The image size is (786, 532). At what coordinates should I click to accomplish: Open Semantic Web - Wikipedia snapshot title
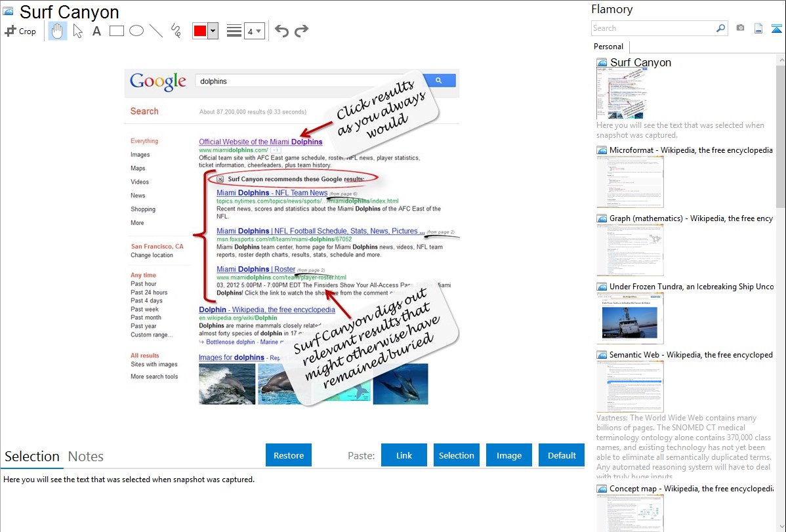691,354
